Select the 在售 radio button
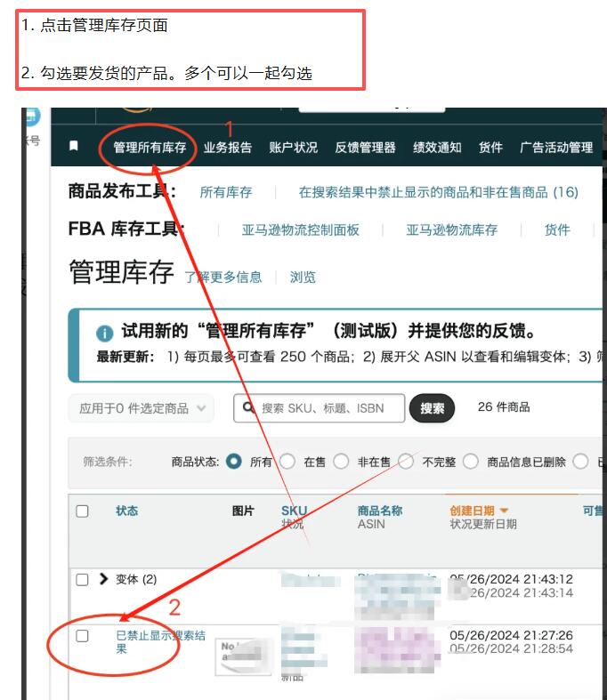Image resolution: width=607 pixels, height=700 pixels. 287,461
